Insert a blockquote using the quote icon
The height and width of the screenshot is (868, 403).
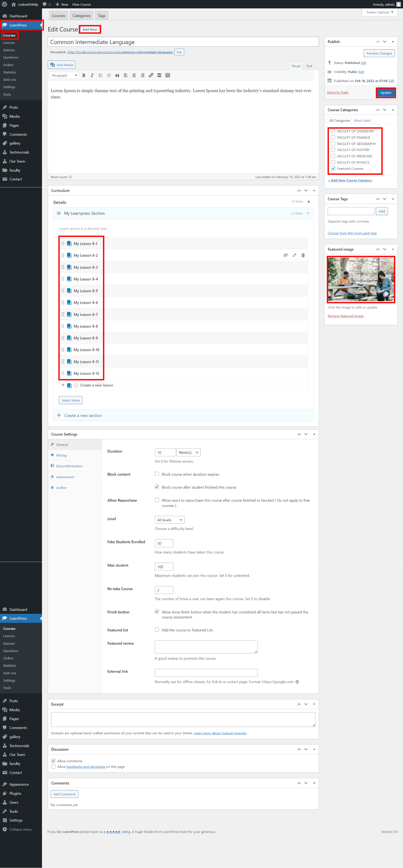[117, 76]
